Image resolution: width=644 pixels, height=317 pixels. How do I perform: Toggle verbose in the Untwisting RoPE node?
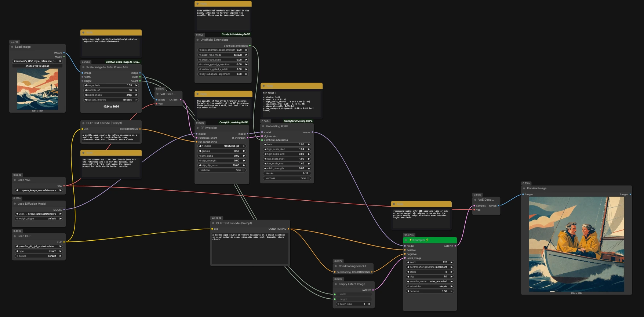287,178
